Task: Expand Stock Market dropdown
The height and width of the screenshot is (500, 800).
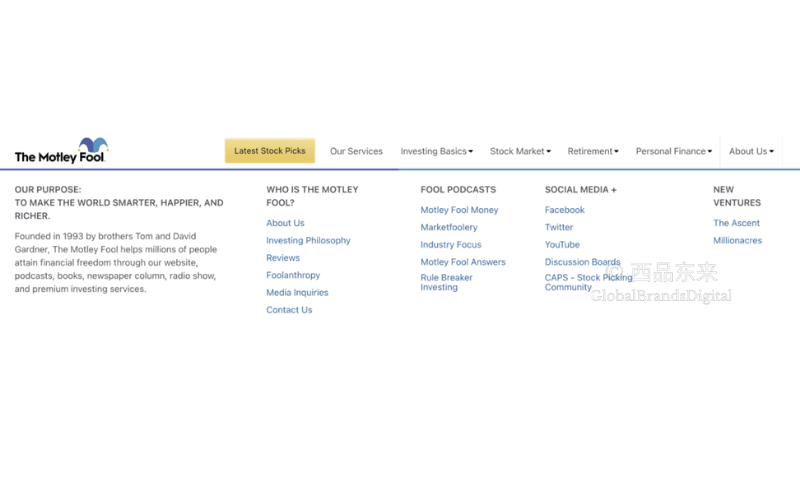Action: tap(520, 152)
